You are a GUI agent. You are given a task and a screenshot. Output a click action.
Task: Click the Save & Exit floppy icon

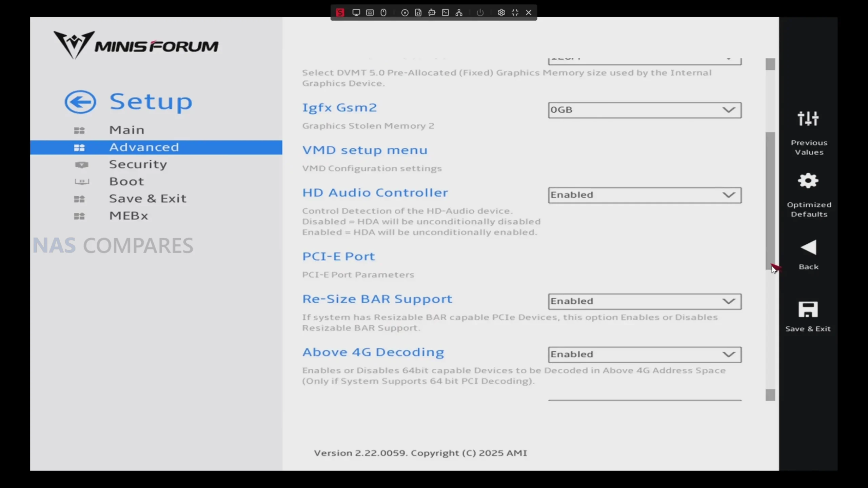click(x=808, y=309)
